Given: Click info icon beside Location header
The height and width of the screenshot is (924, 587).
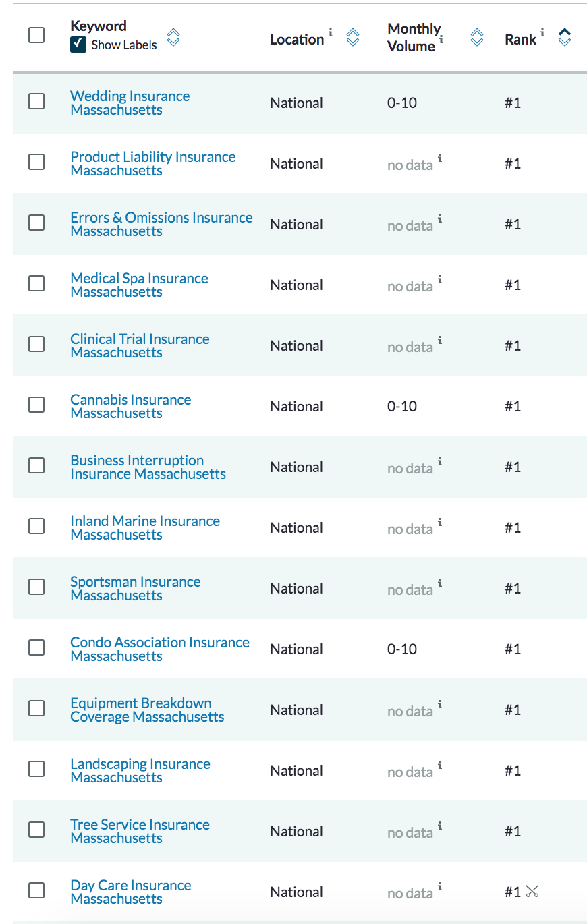Looking at the screenshot, I should [x=331, y=32].
